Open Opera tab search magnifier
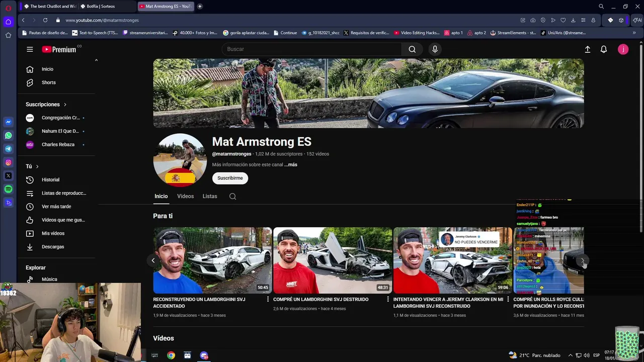This screenshot has width=644, height=362. (x=601, y=7)
